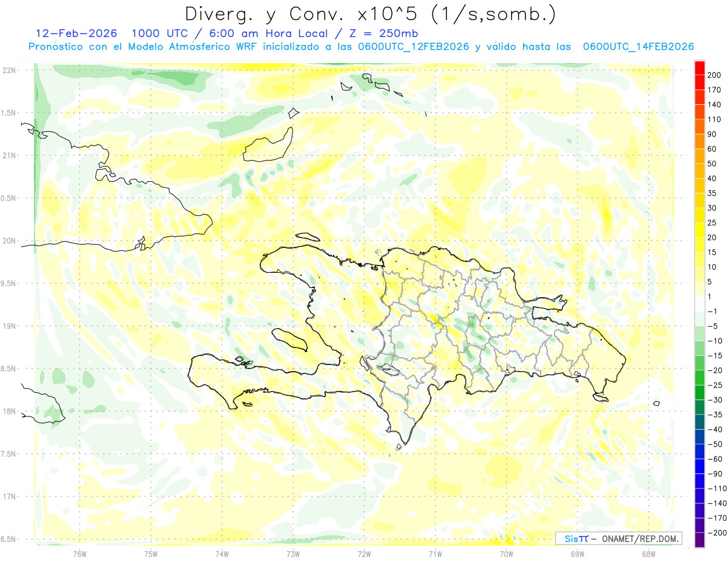The image size is (728, 562).
Task: Select the color bar label '-90'
Action: click(x=715, y=473)
